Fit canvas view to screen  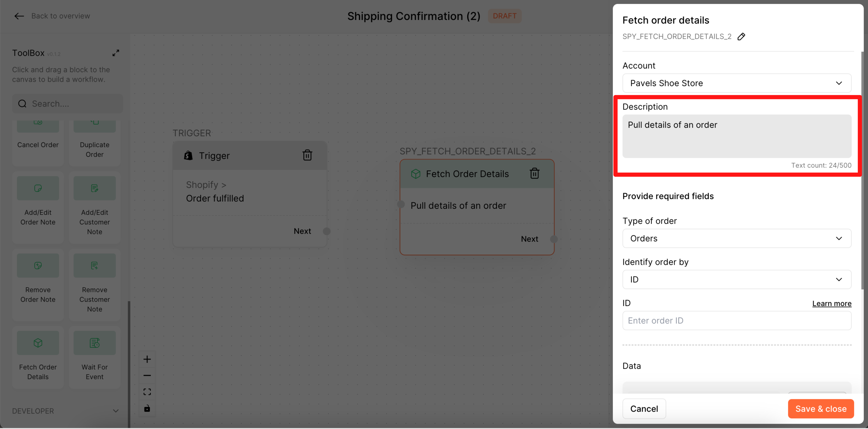(147, 392)
